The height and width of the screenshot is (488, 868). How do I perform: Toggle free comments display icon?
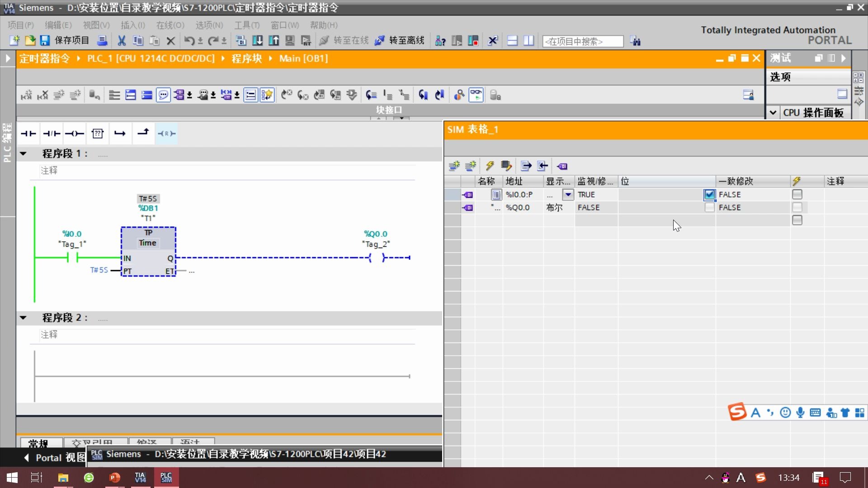[x=163, y=95]
